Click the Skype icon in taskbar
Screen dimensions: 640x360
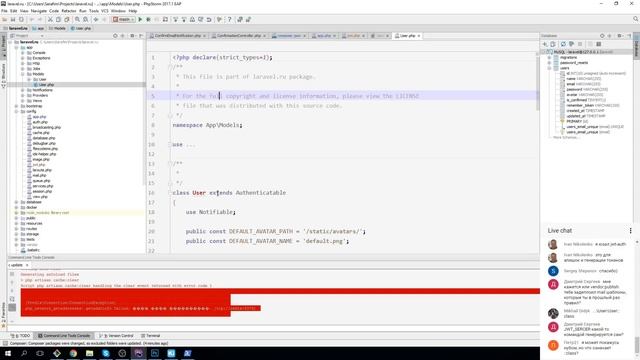106,353
